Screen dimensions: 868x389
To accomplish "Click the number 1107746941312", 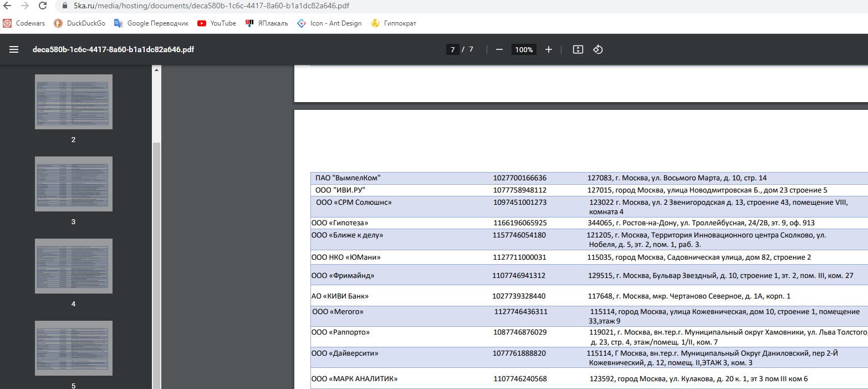I will click(x=519, y=276).
